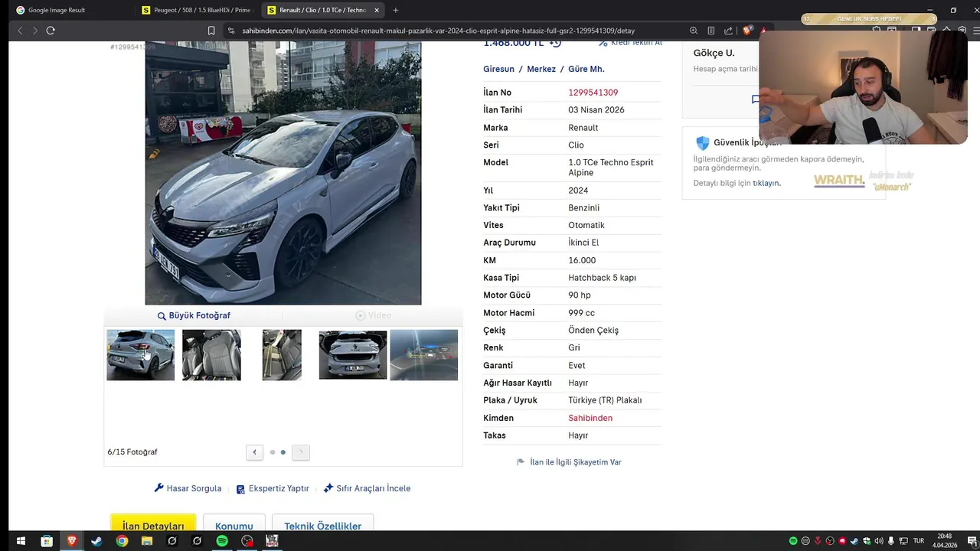Open the Güre Mh. neighborhood link
This screenshot has width=980, height=551.
(x=586, y=69)
